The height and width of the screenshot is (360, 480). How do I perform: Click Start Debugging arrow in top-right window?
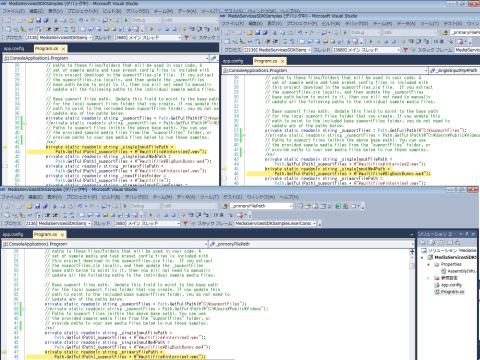(346, 33)
